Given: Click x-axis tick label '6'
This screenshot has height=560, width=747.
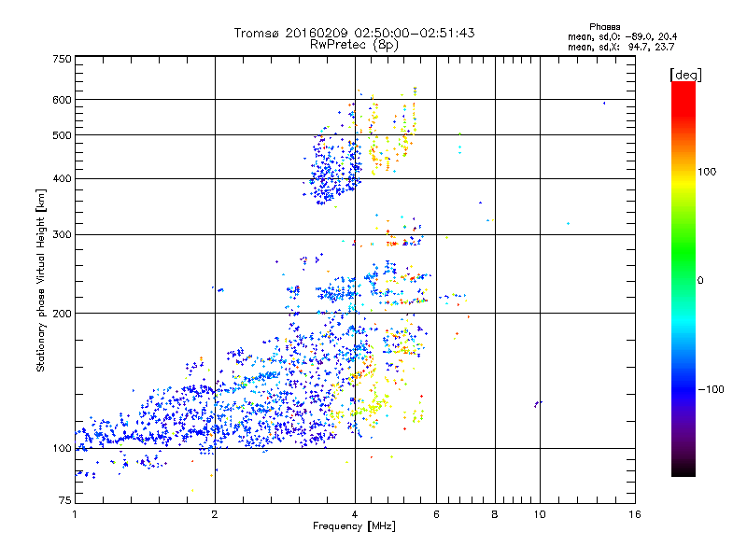Looking at the screenshot, I should tap(436, 514).
